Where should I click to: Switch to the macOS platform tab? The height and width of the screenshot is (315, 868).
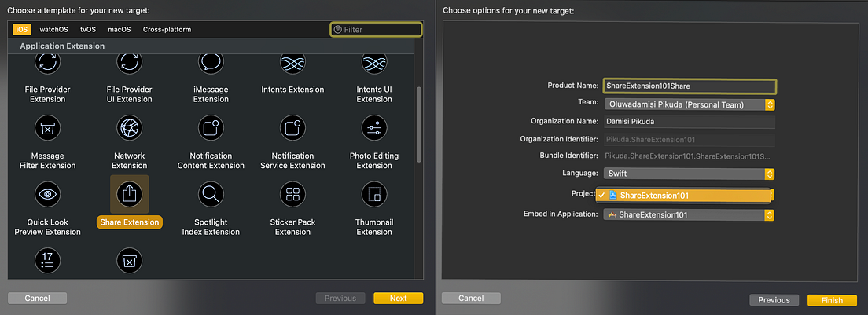120,29
